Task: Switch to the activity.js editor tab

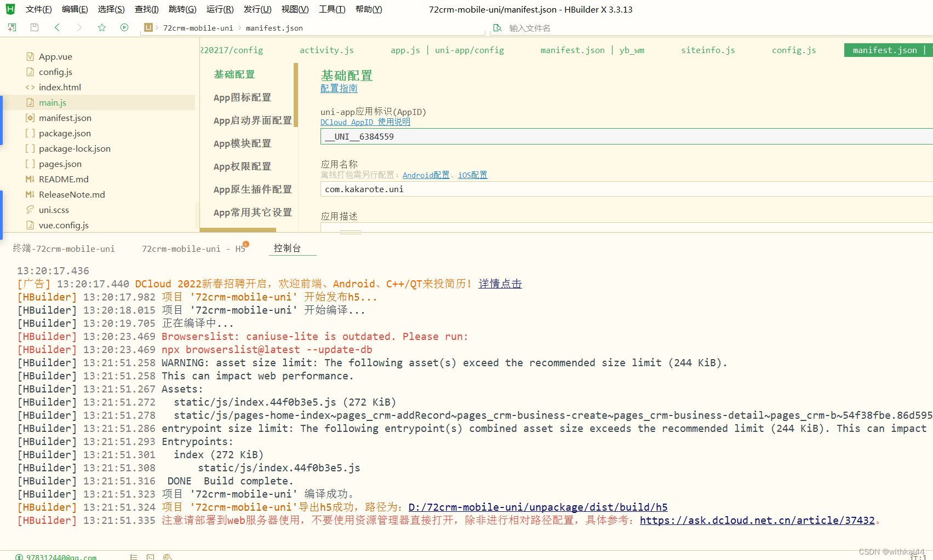Action: coord(327,50)
